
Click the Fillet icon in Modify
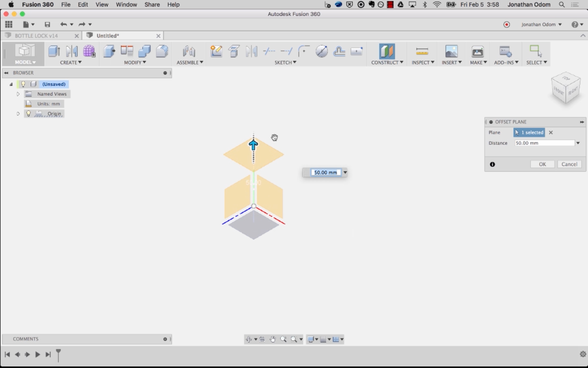point(162,51)
